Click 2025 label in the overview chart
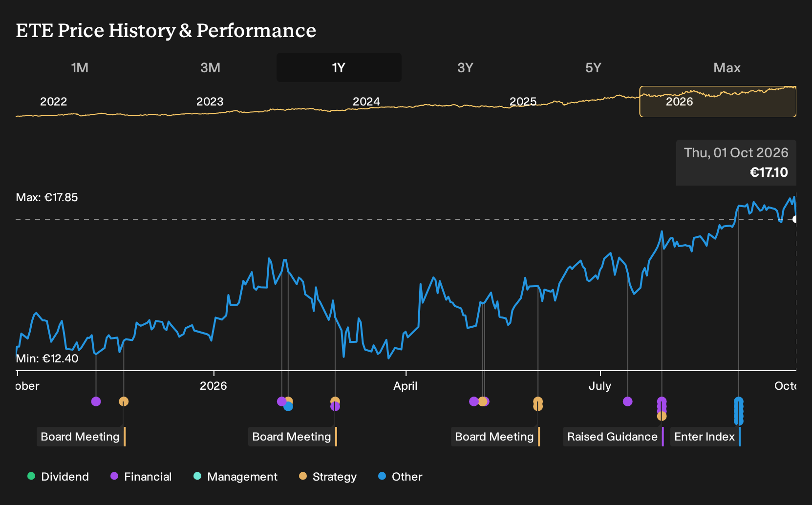The height and width of the screenshot is (505, 812). (523, 102)
